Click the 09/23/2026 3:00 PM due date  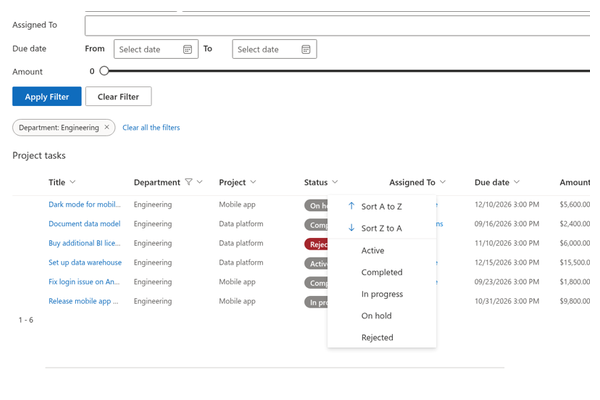pos(507,282)
